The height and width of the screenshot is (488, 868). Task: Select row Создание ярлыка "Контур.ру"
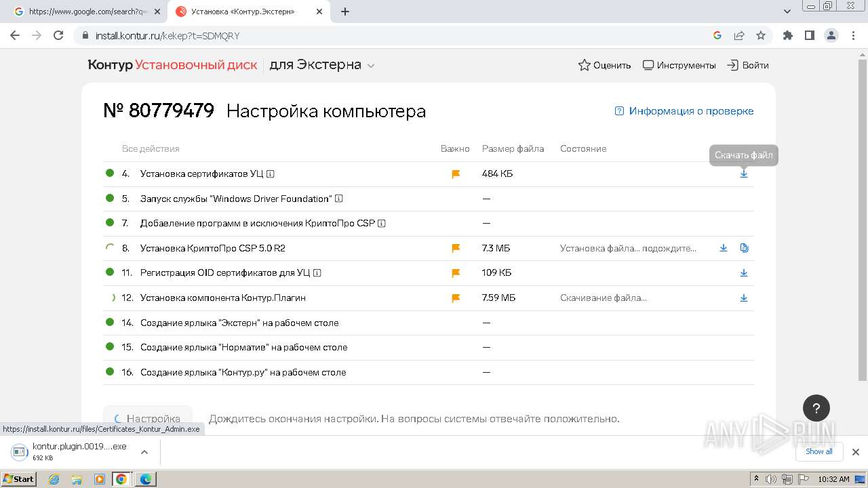click(x=428, y=372)
